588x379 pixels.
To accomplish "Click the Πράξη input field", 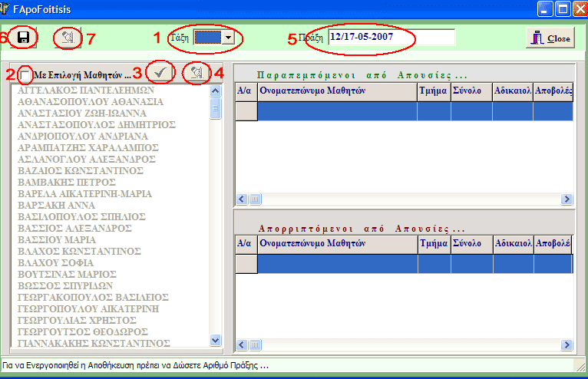I will point(390,37).
